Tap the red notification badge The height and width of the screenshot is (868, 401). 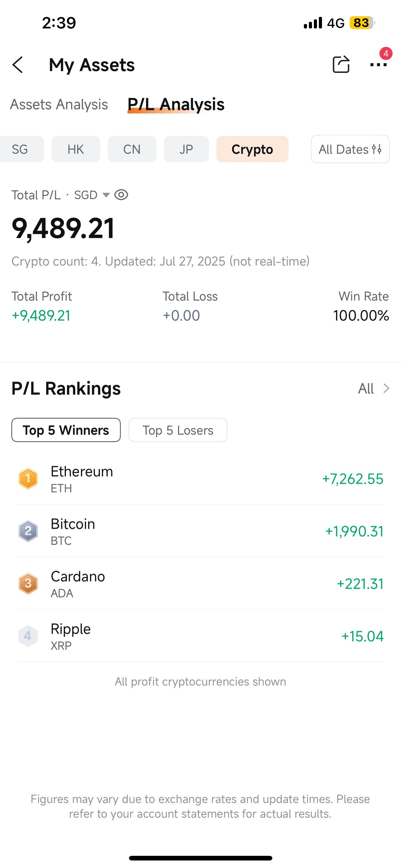point(386,53)
